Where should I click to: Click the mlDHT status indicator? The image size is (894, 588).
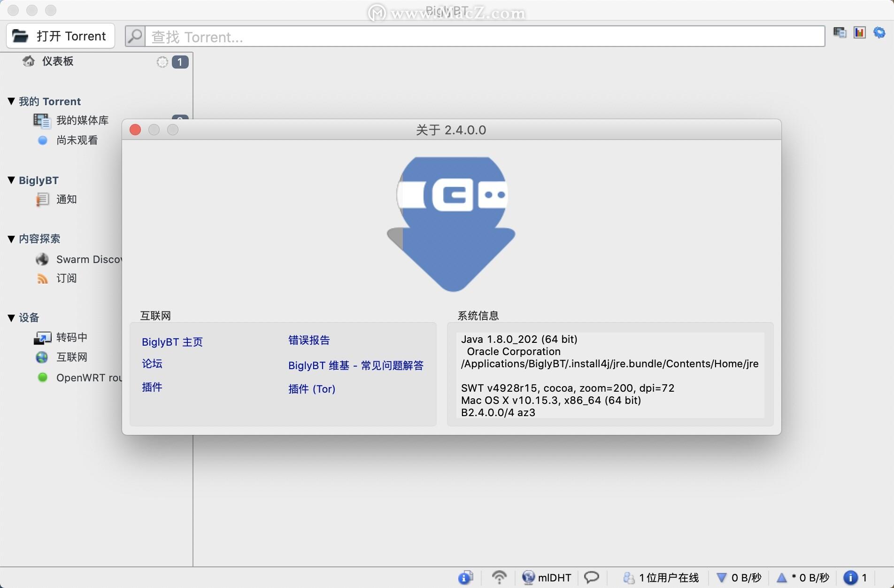[x=547, y=577]
